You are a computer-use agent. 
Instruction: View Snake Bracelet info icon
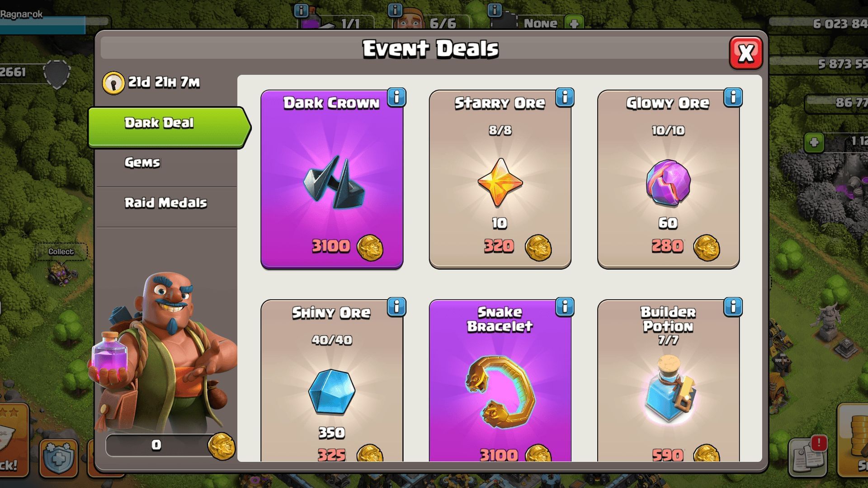pyautogui.click(x=565, y=307)
